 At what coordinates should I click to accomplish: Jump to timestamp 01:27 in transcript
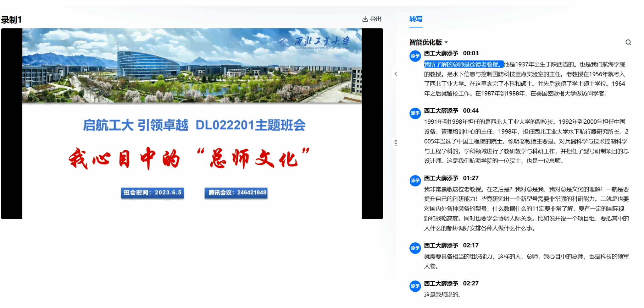(x=470, y=178)
